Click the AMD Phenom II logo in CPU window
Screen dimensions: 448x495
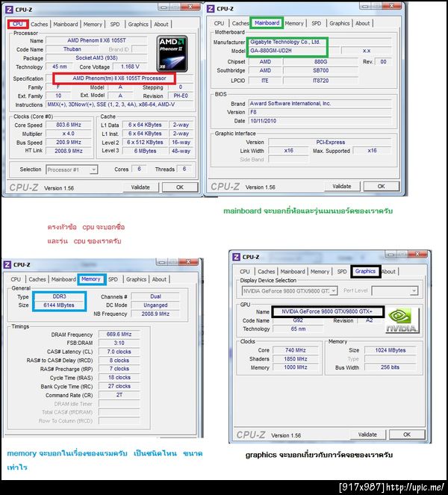click(x=172, y=54)
